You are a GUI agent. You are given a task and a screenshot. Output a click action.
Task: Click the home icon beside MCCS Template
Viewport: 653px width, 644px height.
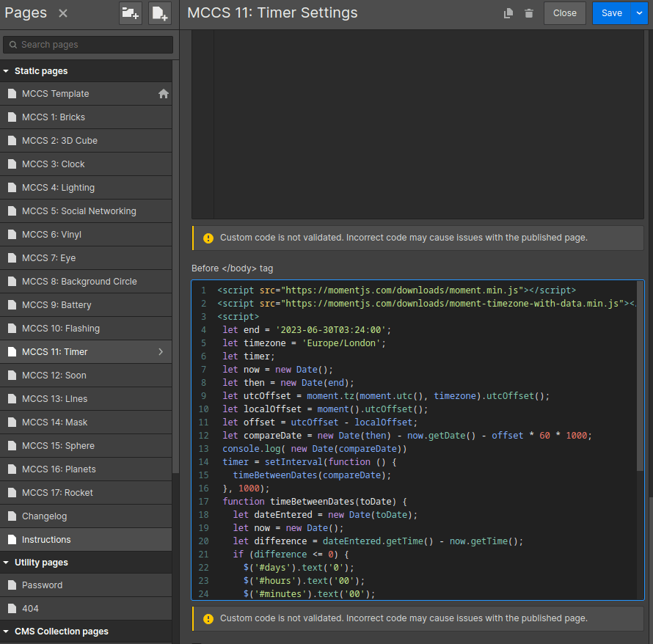click(x=164, y=94)
